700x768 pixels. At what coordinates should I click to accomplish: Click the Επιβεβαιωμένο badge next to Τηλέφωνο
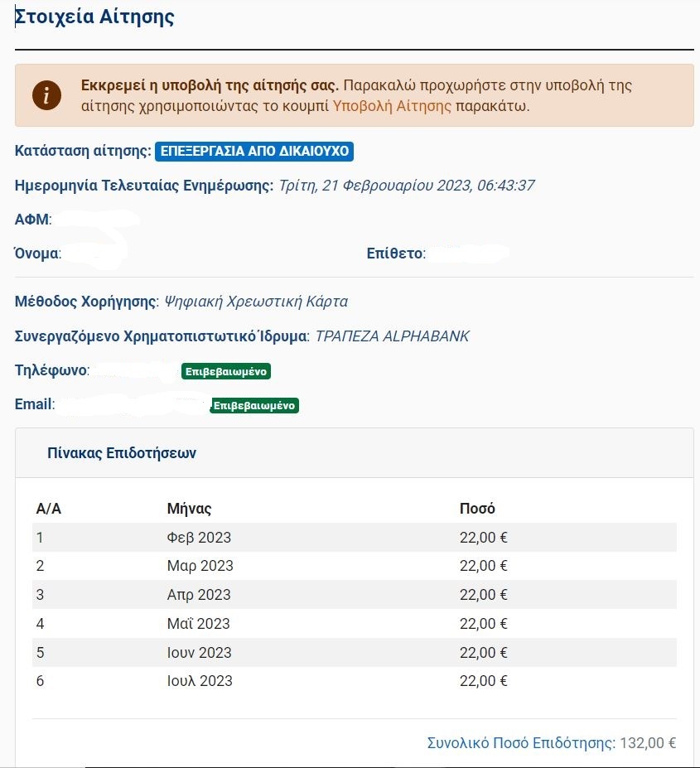coord(226,371)
